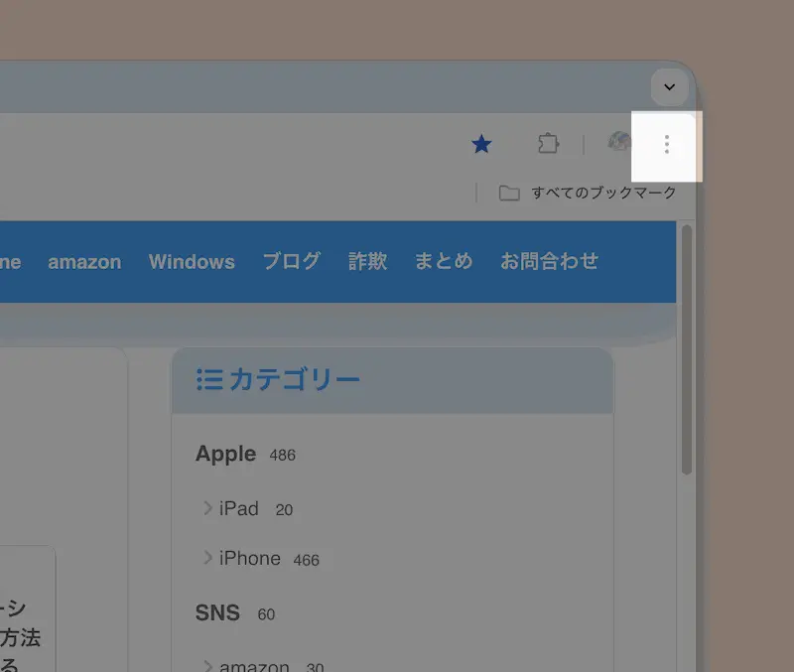The height and width of the screenshot is (672, 794).
Task: Open the Apple 486 category link
Action: pyautogui.click(x=225, y=454)
